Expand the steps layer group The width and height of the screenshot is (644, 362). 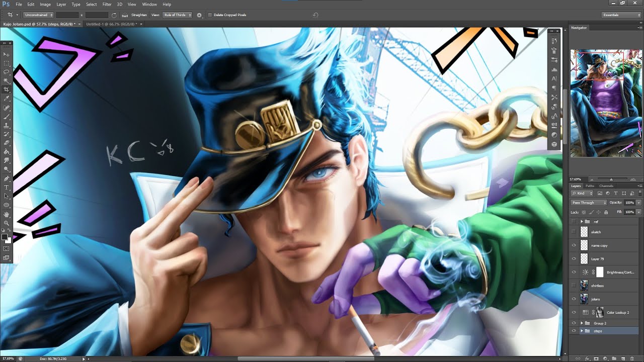[582, 331]
